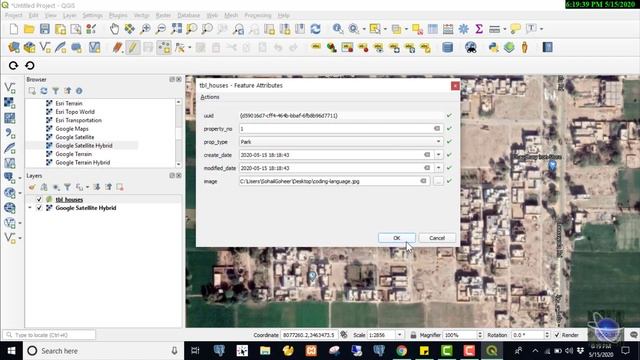Open the Processing menu
This screenshot has width=640, height=360.
(x=258, y=15)
